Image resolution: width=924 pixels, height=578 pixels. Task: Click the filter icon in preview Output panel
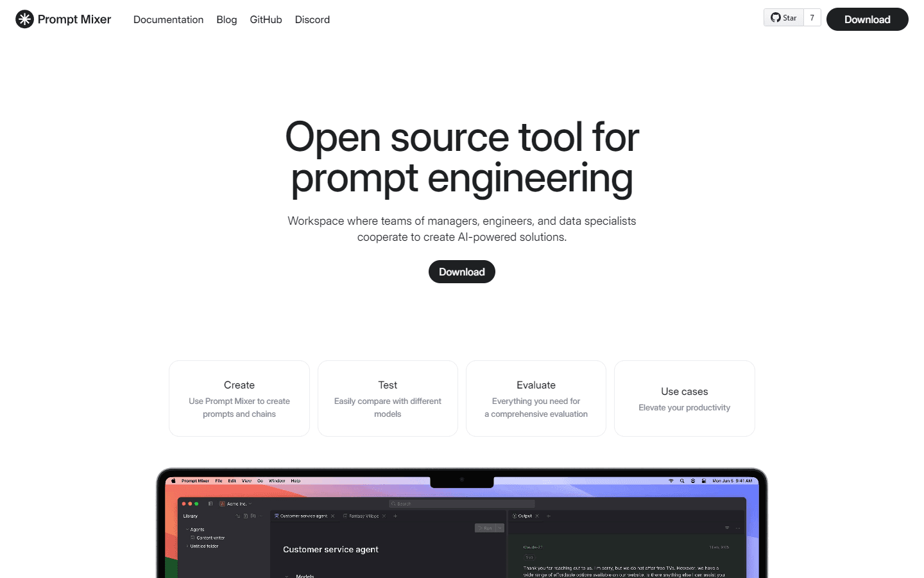727,528
